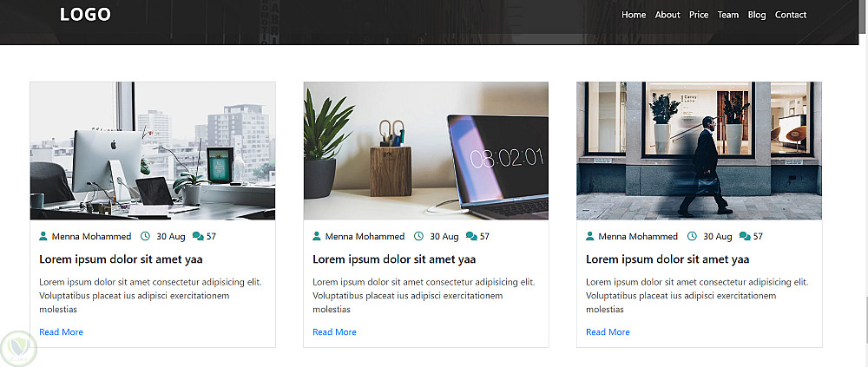Click the LOGO in the header
Image resolution: width=868 pixels, height=367 pixels.
point(85,15)
